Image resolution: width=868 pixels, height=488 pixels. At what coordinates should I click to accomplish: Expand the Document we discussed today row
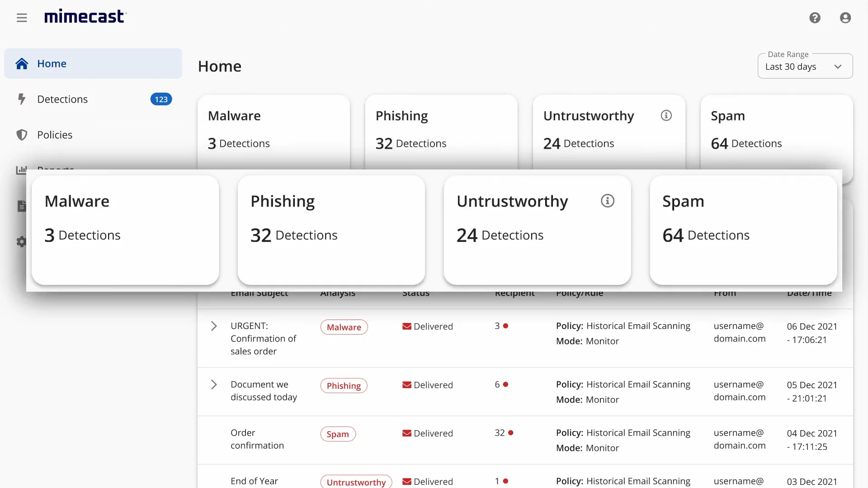(214, 385)
